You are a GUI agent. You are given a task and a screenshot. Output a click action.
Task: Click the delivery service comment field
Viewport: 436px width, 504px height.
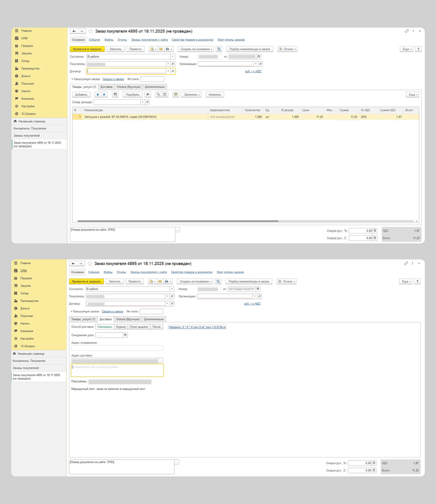click(117, 370)
